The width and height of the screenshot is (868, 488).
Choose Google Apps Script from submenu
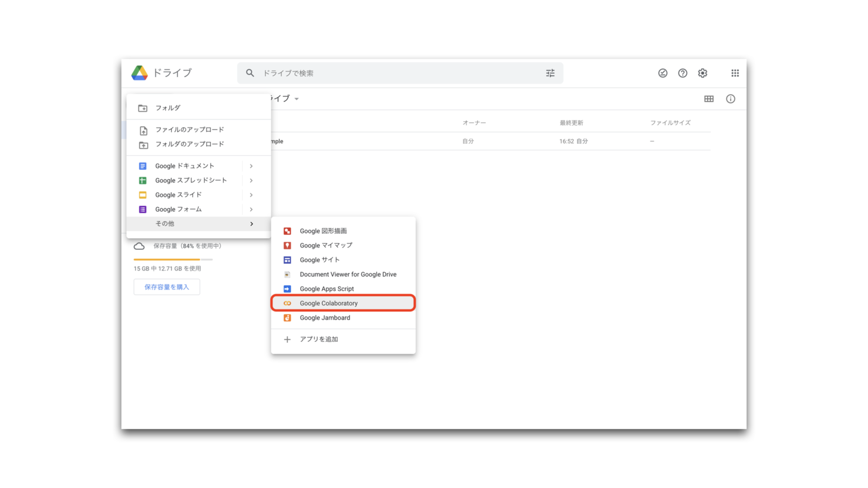(343, 289)
